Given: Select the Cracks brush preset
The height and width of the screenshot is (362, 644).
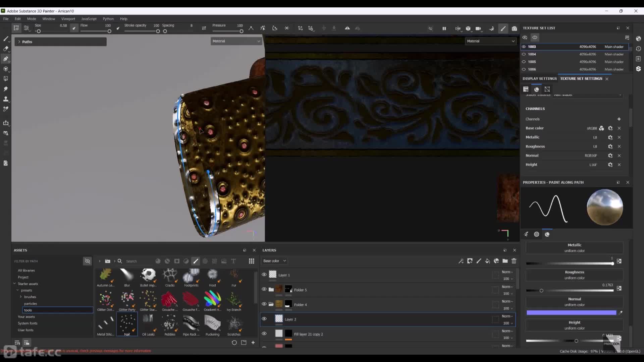Looking at the screenshot, I should (x=170, y=278).
